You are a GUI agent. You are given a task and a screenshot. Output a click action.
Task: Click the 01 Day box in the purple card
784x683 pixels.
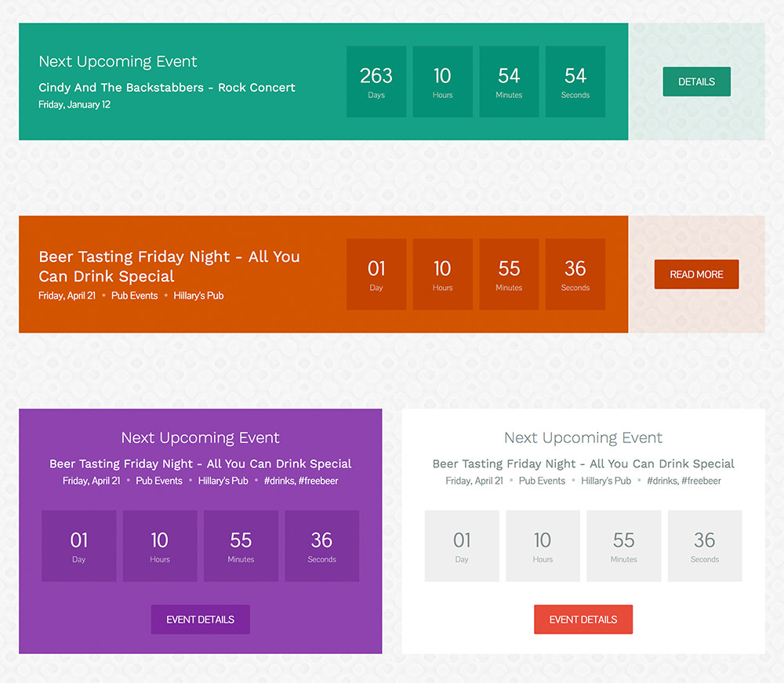(79, 546)
